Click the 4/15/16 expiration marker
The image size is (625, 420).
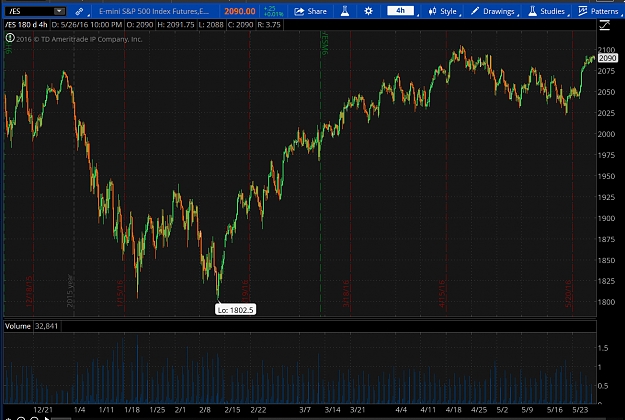pyautogui.click(x=442, y=293)
